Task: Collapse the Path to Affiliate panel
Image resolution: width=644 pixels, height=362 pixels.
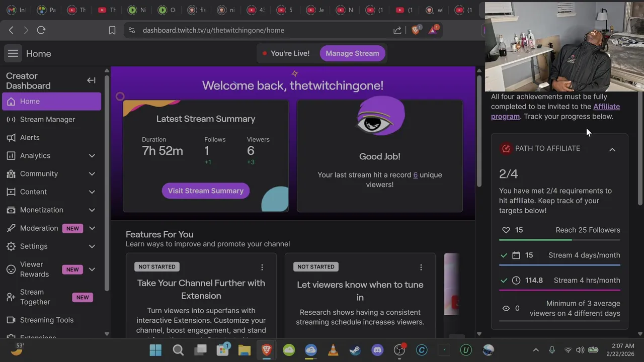Action: pos(612,149)
